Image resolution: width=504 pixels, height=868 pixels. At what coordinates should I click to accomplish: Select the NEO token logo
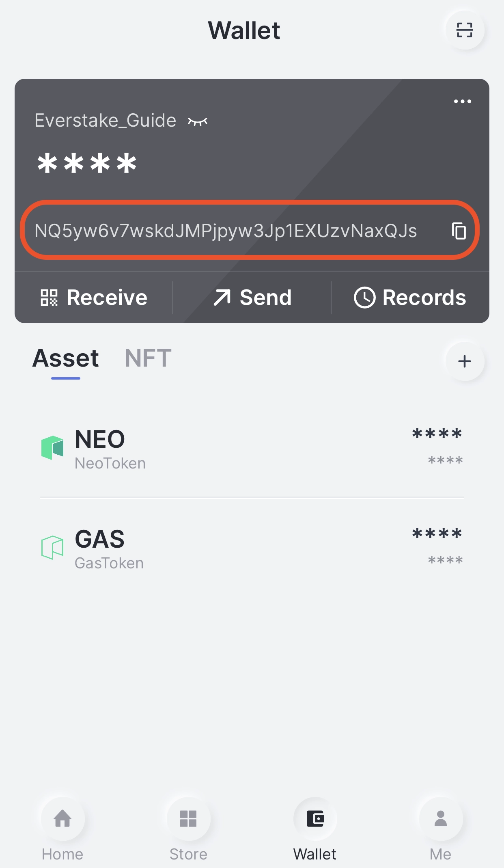coord(52,448)
